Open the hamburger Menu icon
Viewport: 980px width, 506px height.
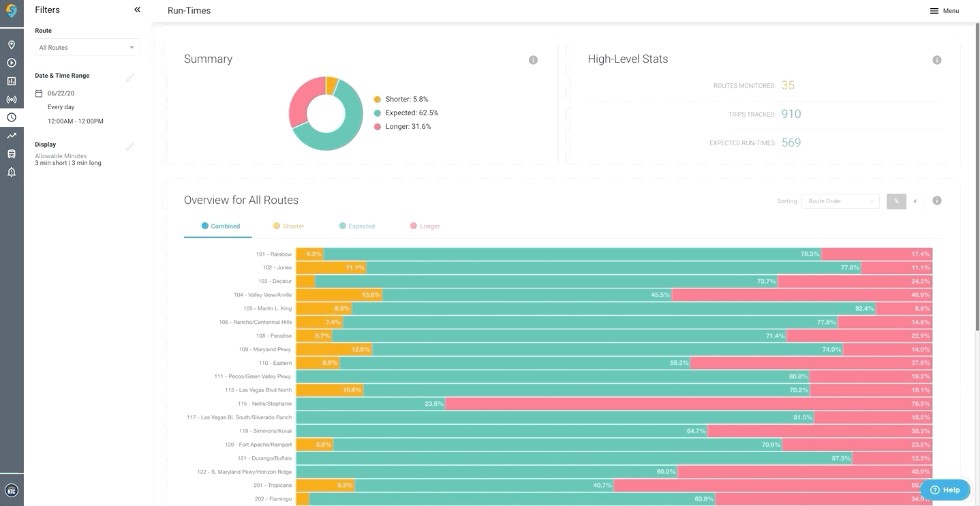click(934, 11)
